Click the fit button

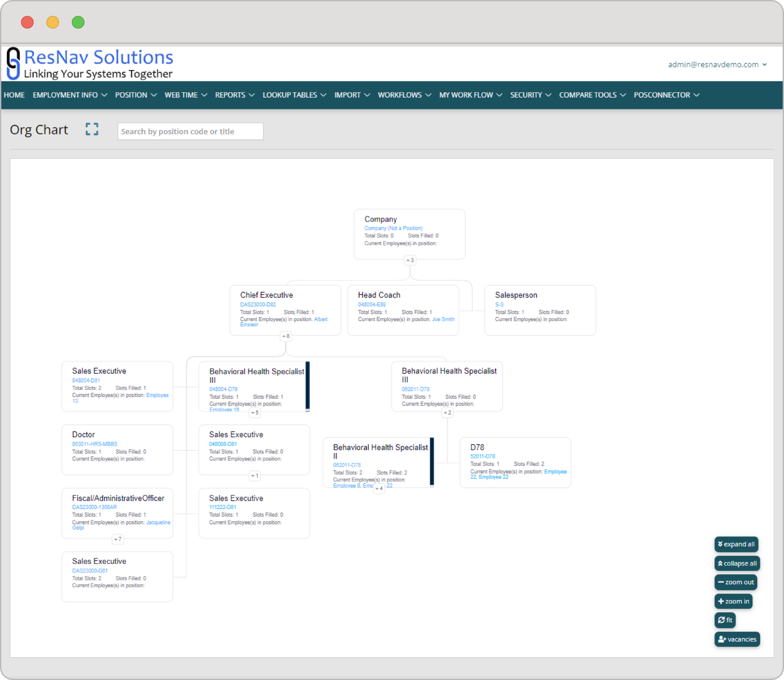point(725,620)
